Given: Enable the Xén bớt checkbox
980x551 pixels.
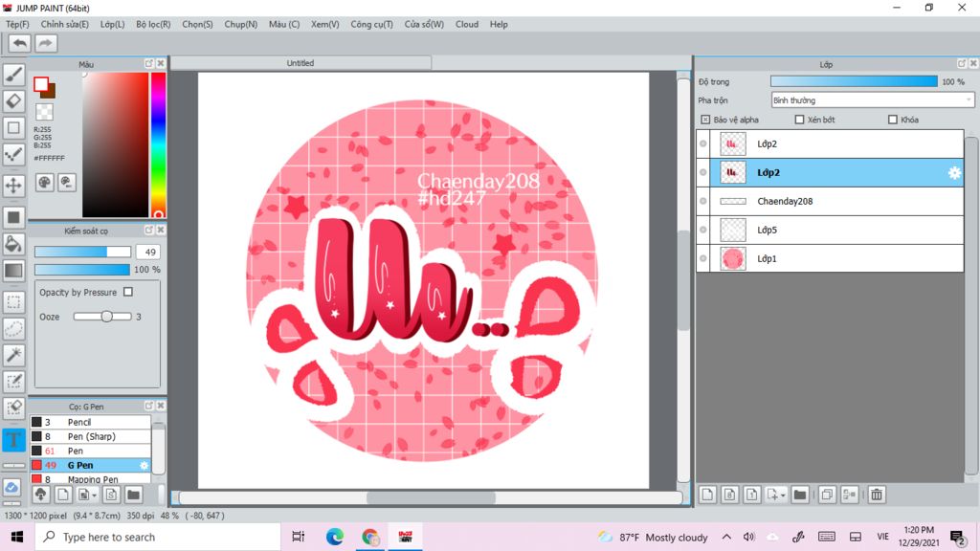Looking at the screenshot, I should [x=799, y=120].
